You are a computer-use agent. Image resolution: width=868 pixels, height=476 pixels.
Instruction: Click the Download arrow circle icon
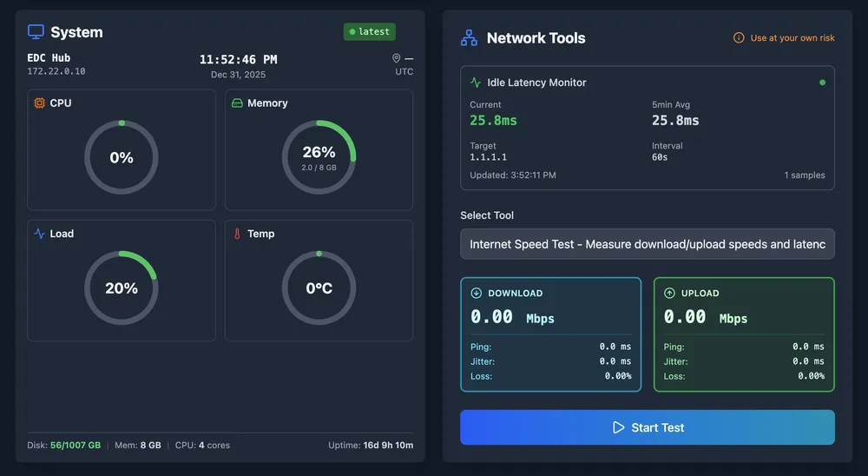point(476,293)
